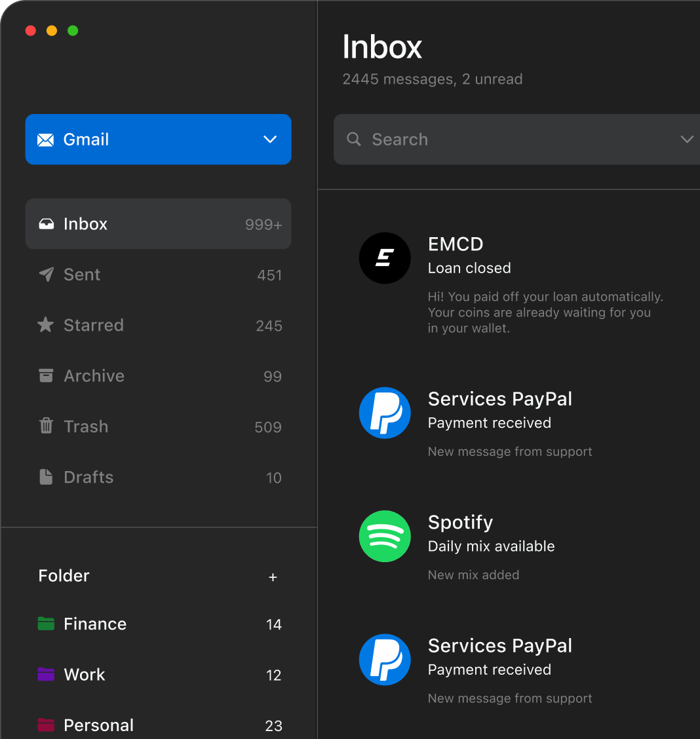The height and width of the screenshot is (739, 700).
Task: Click the search magnifier icon
Action: 353,139
